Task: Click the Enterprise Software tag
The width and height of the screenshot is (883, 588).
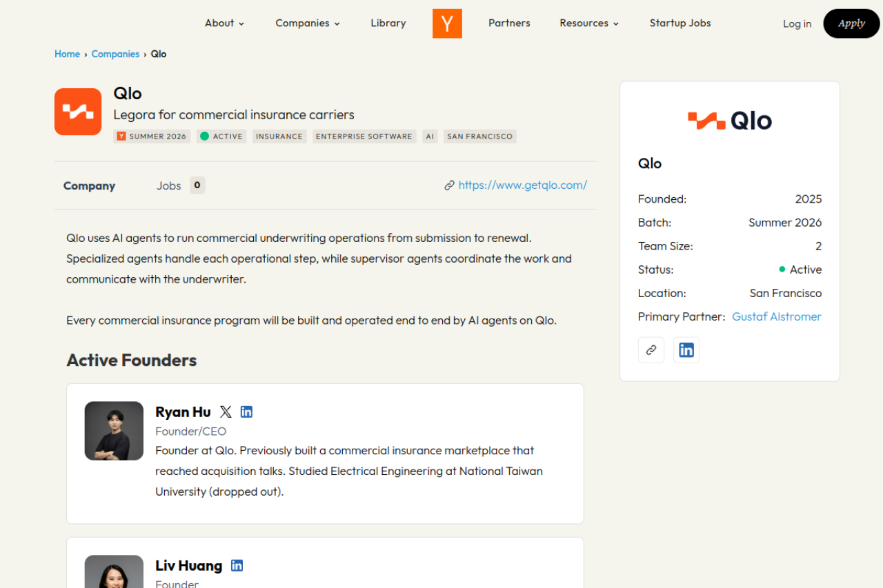Action: 364,136
